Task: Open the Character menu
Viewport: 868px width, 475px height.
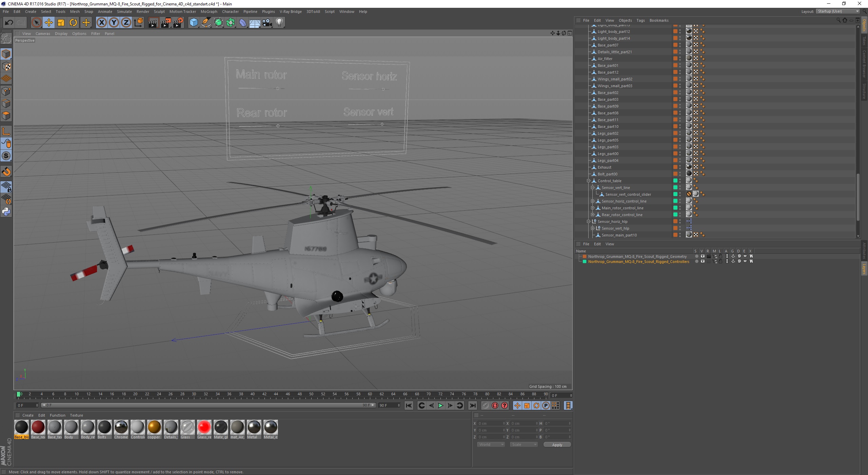Action: 231,12
